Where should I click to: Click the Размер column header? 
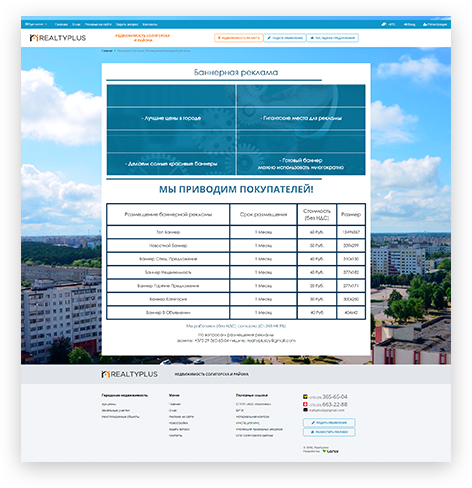(x=351, y=214)
